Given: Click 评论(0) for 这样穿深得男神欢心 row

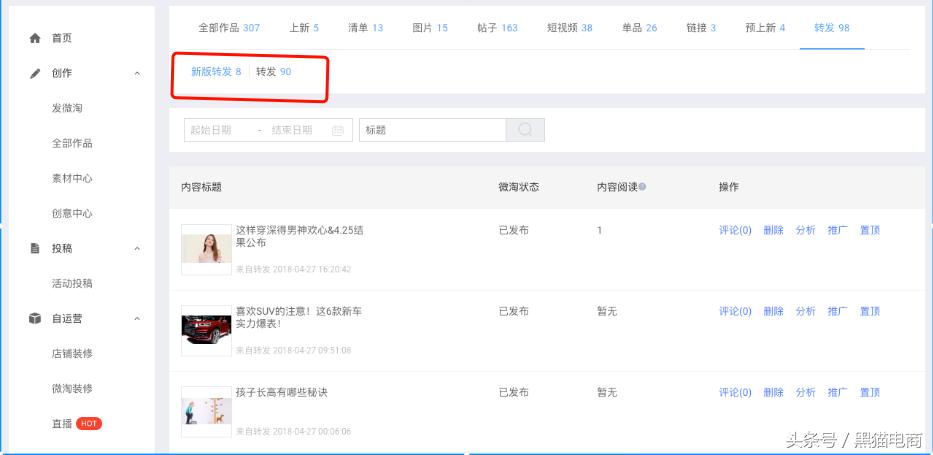Looking at the screenshot, I should click(735, 230).
